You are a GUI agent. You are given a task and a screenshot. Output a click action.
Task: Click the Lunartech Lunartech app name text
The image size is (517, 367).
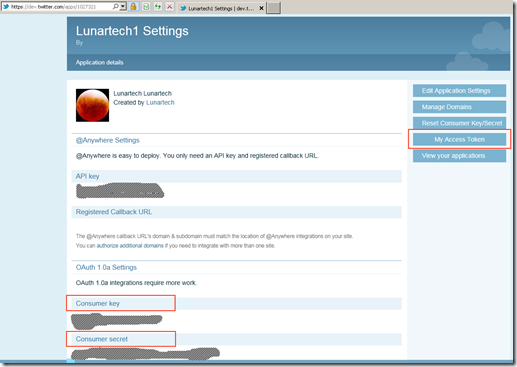[143, 93]
